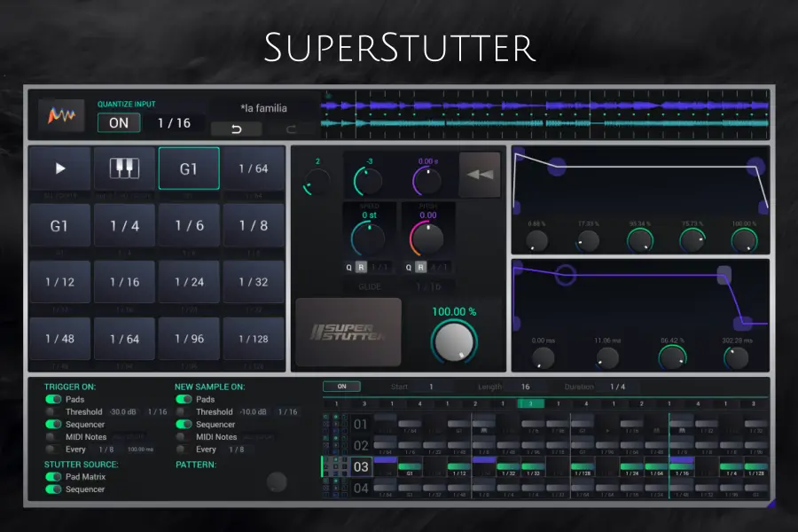Image resolution: width=798 pixels, height=532 pixels.
Task: Click the R button under the pitch knob
Action: pos(420,267)
